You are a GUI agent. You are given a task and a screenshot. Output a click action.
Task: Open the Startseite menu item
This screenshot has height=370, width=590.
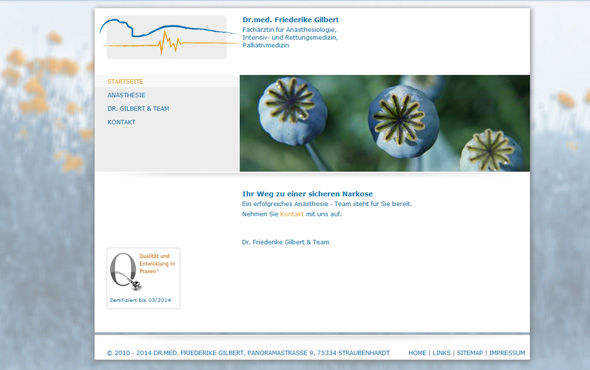click(125, 81)
